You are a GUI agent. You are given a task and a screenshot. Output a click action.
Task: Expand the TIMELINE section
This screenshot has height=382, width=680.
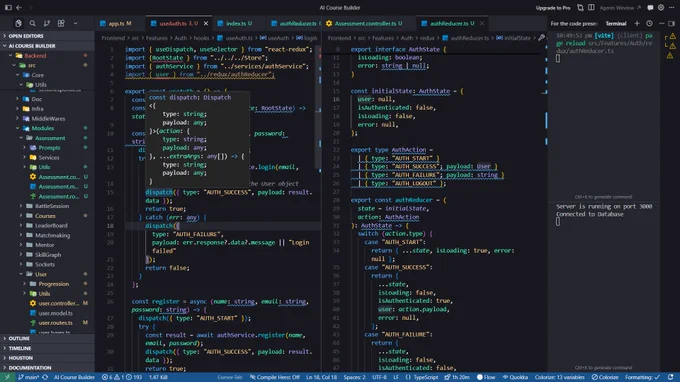click(x=47, y=348)
